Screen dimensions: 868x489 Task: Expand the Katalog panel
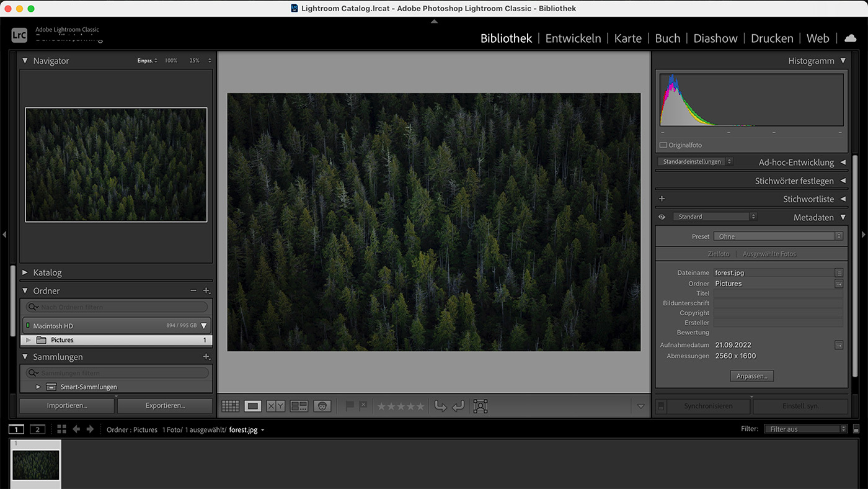pos(47,272)
